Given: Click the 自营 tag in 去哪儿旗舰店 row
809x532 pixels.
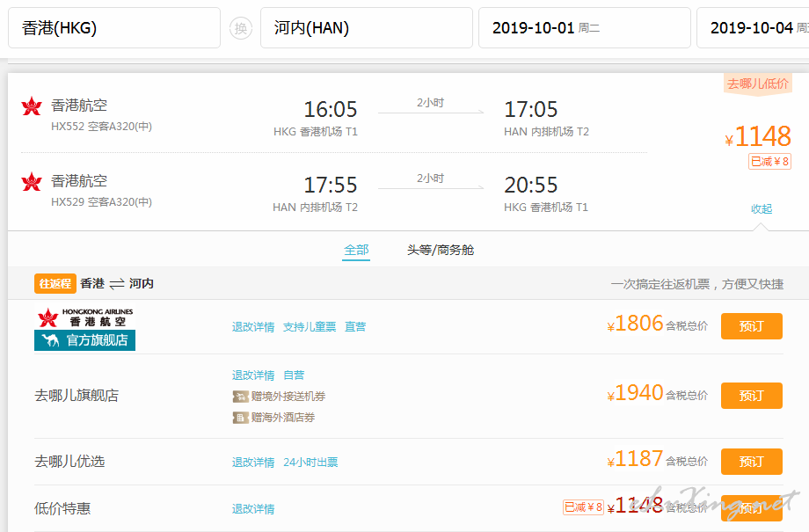Looking at the screenshot, I should tap(294, 375).
